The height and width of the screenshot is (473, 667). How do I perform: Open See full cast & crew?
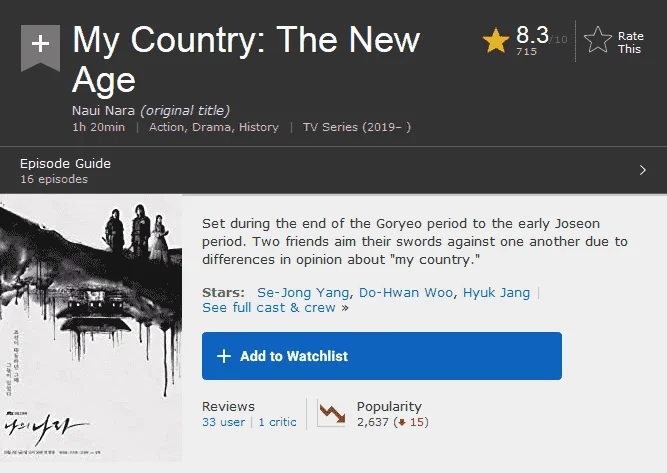pyautogui.click(x=275, y=308)
